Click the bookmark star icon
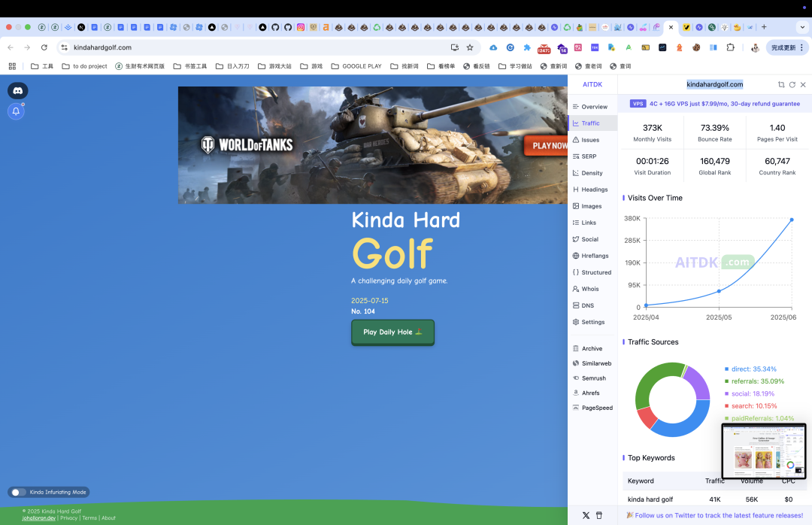The image size is (812, 525). coord(470,47)
